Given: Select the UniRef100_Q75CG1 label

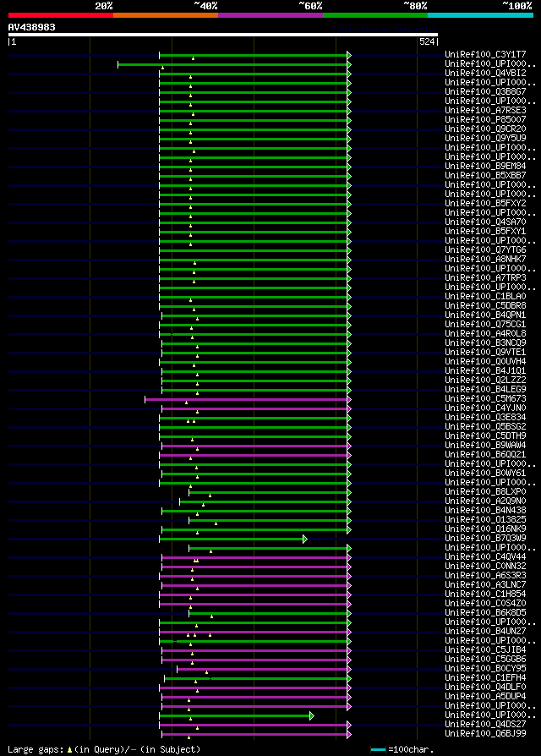Looking at the screenshot, I should tap(485, 325).
